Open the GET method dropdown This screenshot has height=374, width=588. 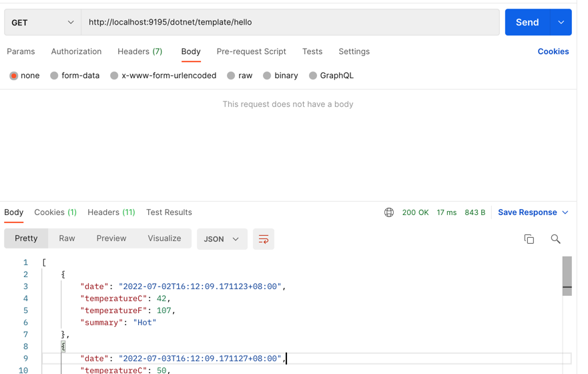43,23
